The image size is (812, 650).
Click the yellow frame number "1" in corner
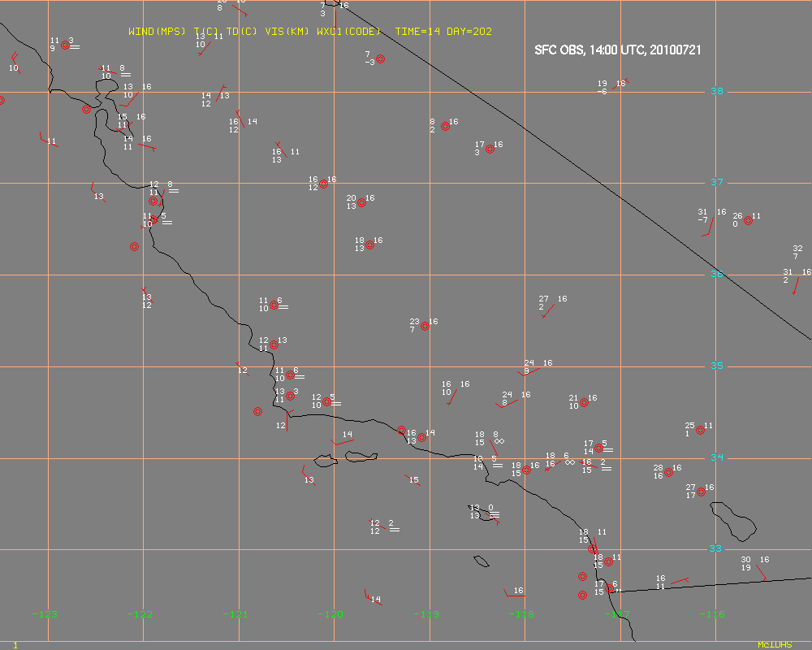tap(15, 645)
